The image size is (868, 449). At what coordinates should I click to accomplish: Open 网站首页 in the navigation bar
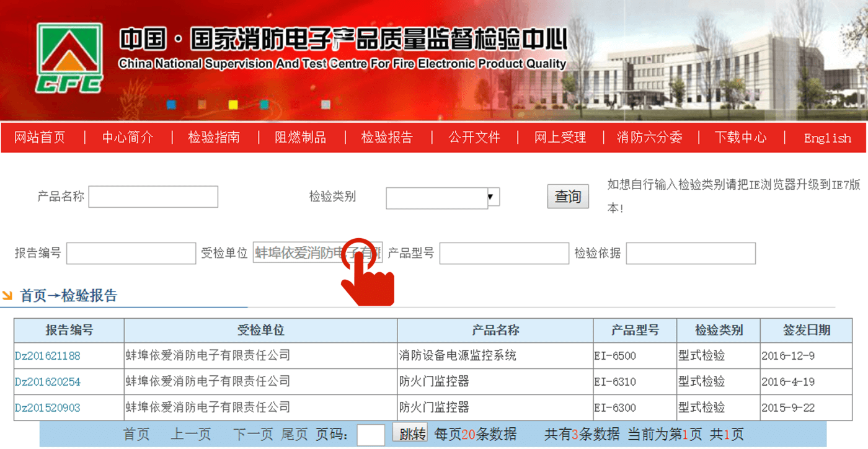40,138
